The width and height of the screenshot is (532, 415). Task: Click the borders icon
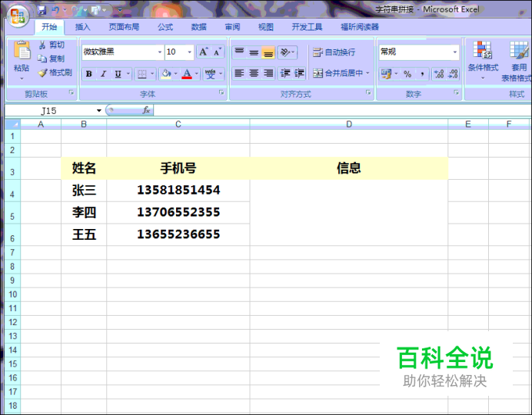click(141, 74)
